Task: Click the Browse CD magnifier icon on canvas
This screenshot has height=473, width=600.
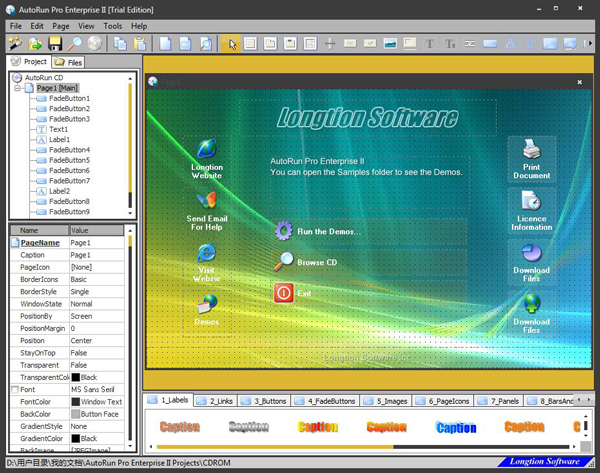Action: coord(284,262)
